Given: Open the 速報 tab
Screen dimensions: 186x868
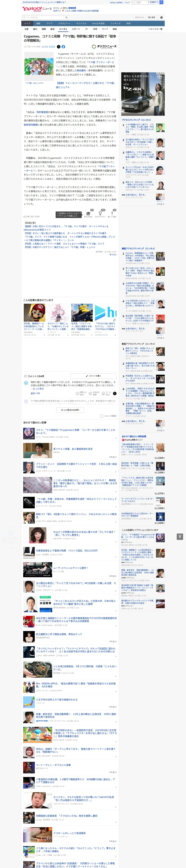Looking at the screenshot, I should 38,23.
